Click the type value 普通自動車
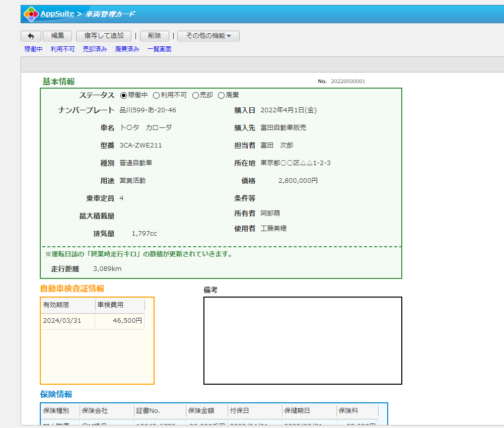This screenshot has width=504, height=428. (135, 163)
